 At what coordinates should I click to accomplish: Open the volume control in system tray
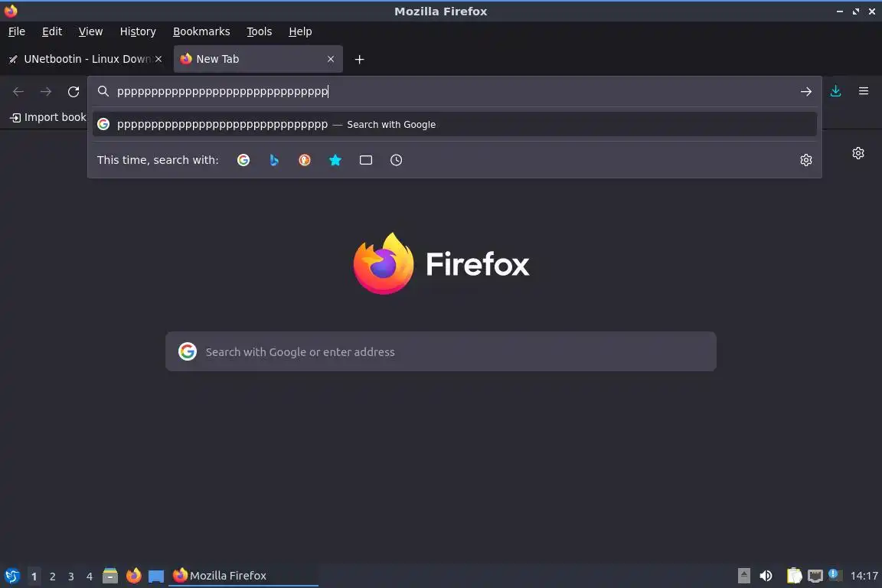pyautogui.click(x=766, y=576)
